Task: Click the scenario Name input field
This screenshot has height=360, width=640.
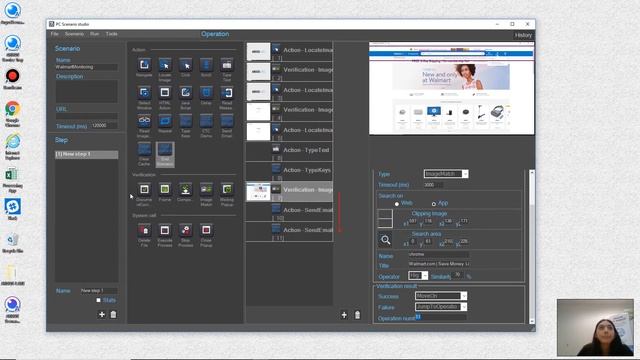Action: 87,67
